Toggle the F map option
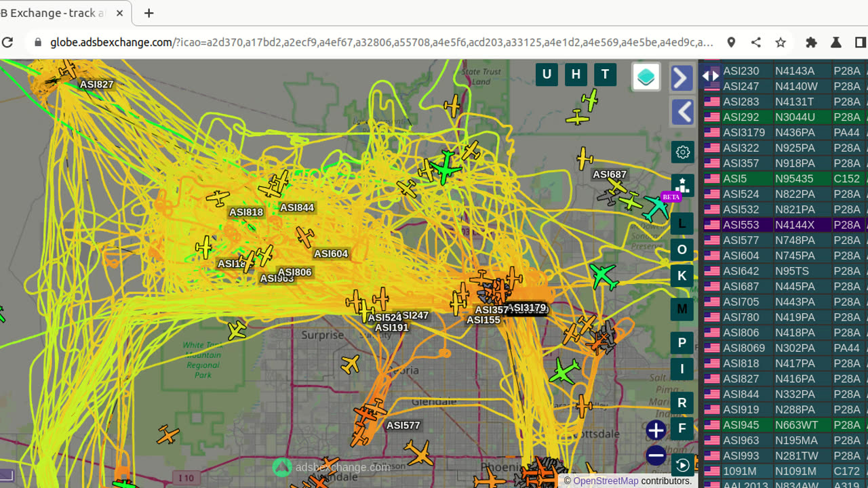868x488 pixels. pyautogui.click(x=682, y=428)
